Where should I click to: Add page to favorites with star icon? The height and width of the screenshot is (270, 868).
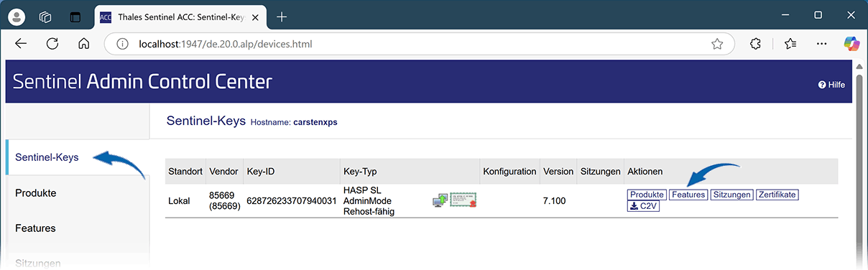coord(717,44)
